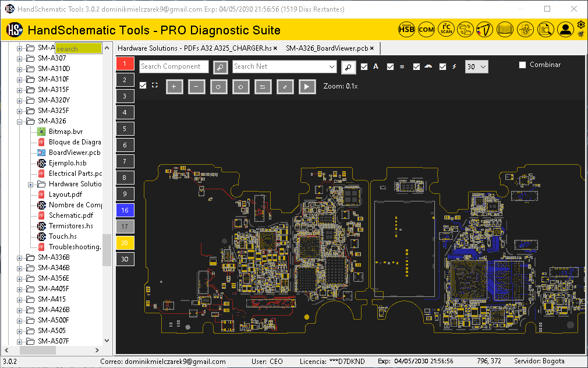Open the Bitmap.bvr file

point(66,132)
